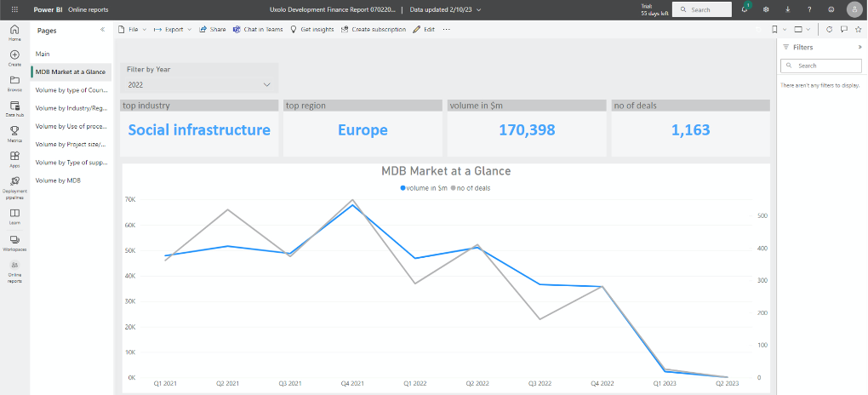Click the 1,163 deals card value
This screenshot has width=868, height=395.
(x=690, y=129)
